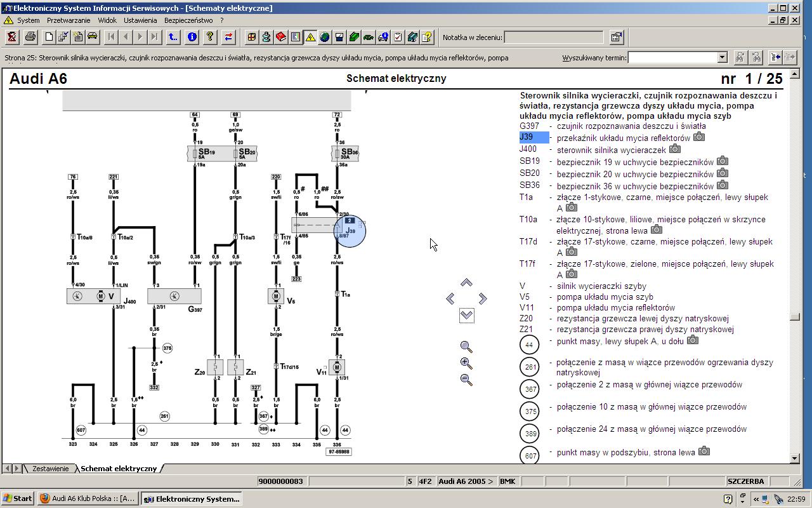Screen dimensions: 812x508
Task: Jump to the last page with the toolbar arrow
Action: tap(154, 37)
